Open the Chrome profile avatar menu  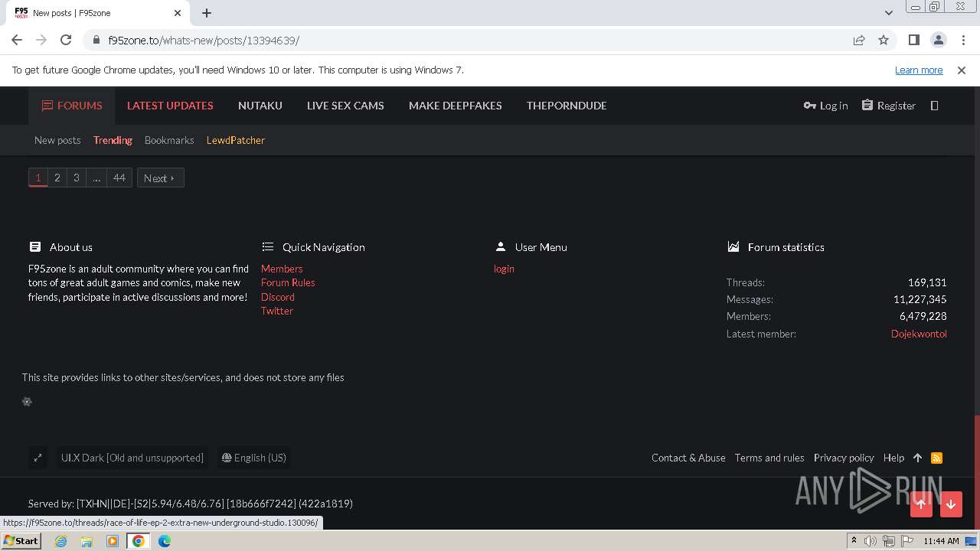click(938, 40)
